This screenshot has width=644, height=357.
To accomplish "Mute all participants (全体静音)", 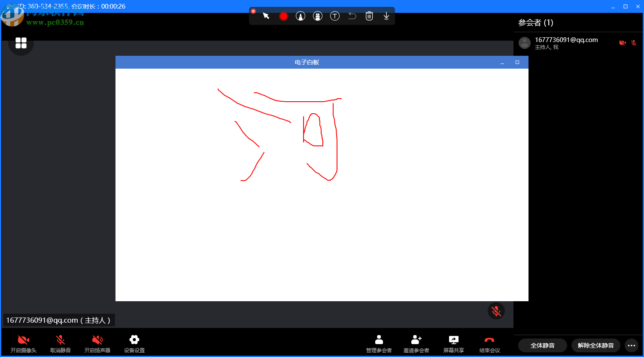I will tap(543, 345).
